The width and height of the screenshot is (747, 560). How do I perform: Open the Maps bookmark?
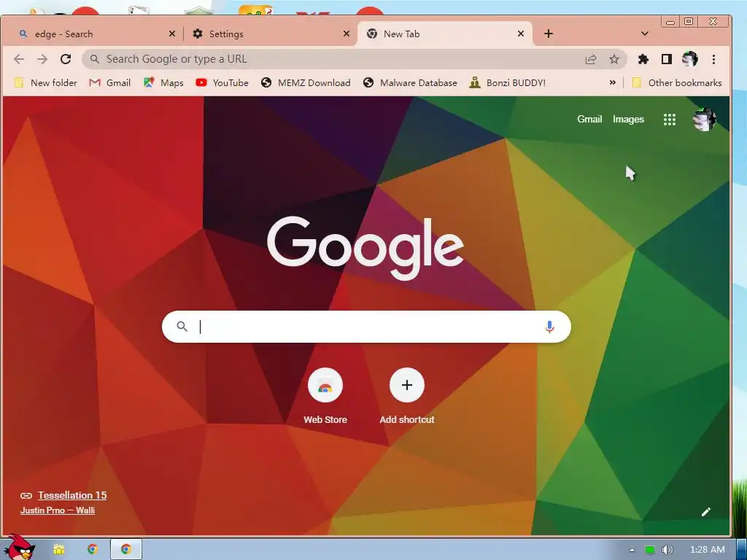click(163, 83)
